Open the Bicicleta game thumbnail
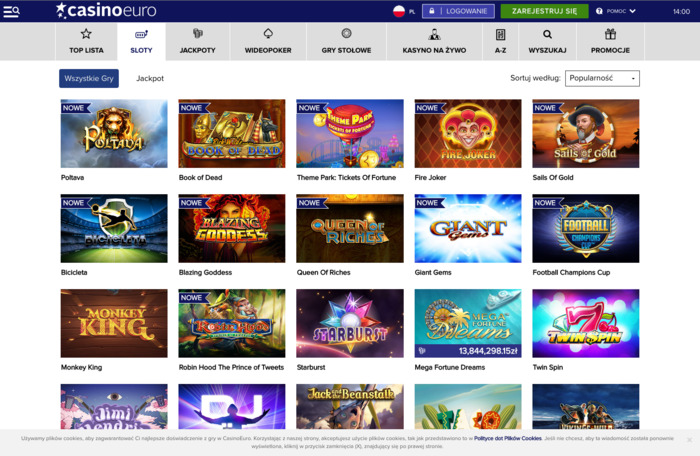The height and width of the screenshot is (456, 700). point(114,228)
